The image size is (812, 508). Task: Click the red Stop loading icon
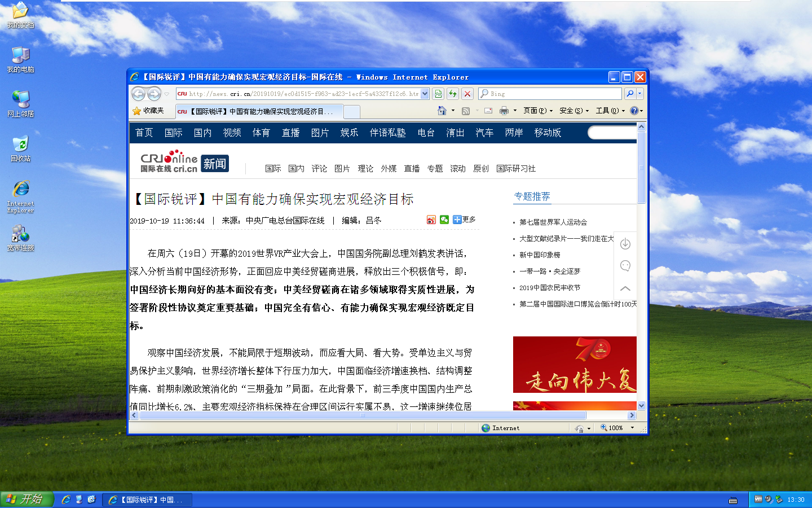click(x=467, y=94)
